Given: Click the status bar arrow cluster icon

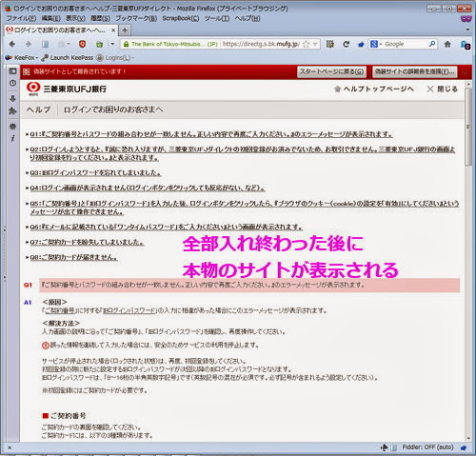Looking at the screenshot, I should tap(384, 447).
